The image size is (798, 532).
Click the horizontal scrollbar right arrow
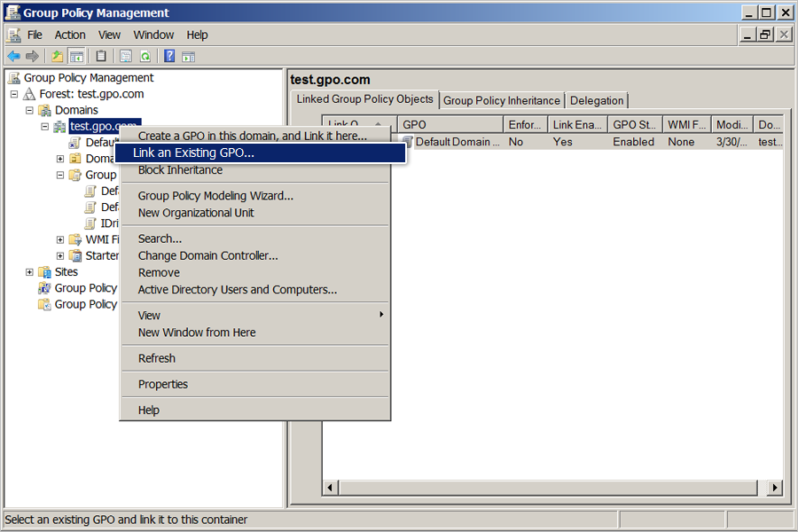click(775, 488)
